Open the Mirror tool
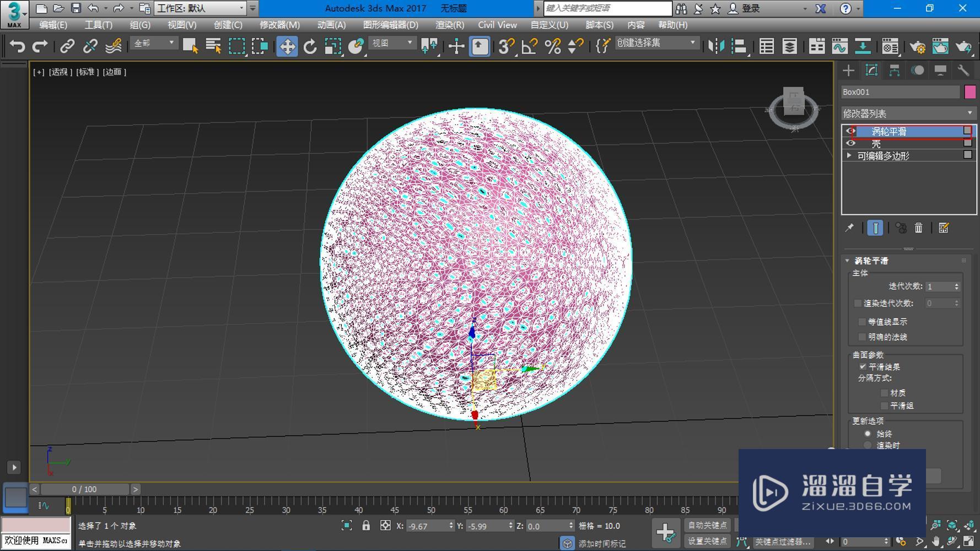This screenshot has height=551, width=980. (x=716, y=46)
